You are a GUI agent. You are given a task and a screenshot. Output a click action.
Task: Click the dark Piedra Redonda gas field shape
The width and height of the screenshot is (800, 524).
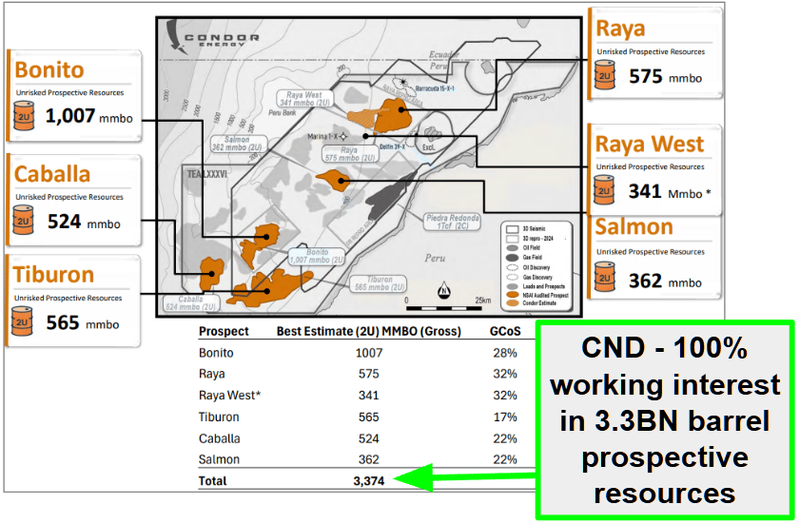pos(390,196)
